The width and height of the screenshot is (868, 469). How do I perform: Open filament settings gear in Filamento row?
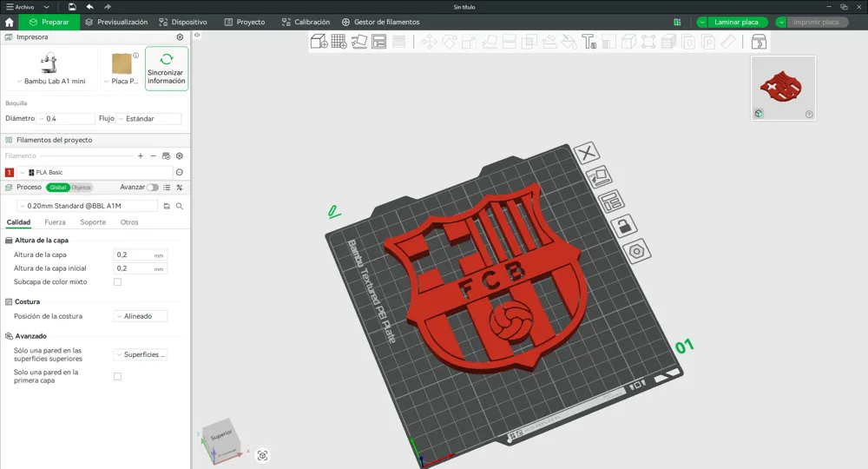point(180,156)
